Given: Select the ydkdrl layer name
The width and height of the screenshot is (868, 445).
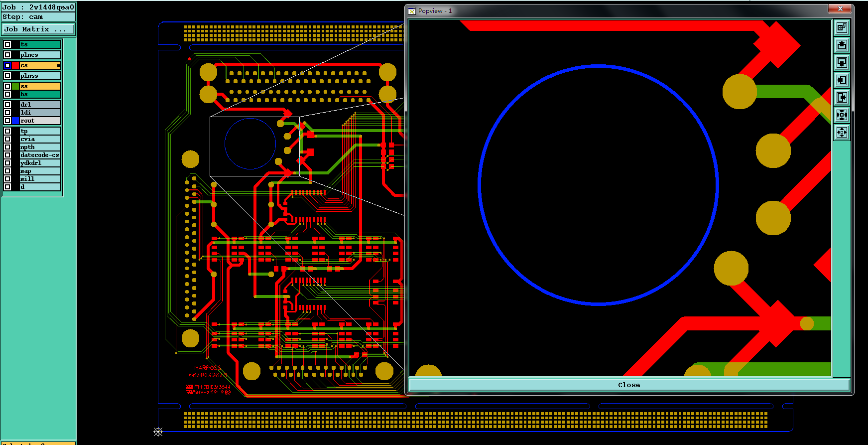Looking at the screenshot, I should click(40, 163).
